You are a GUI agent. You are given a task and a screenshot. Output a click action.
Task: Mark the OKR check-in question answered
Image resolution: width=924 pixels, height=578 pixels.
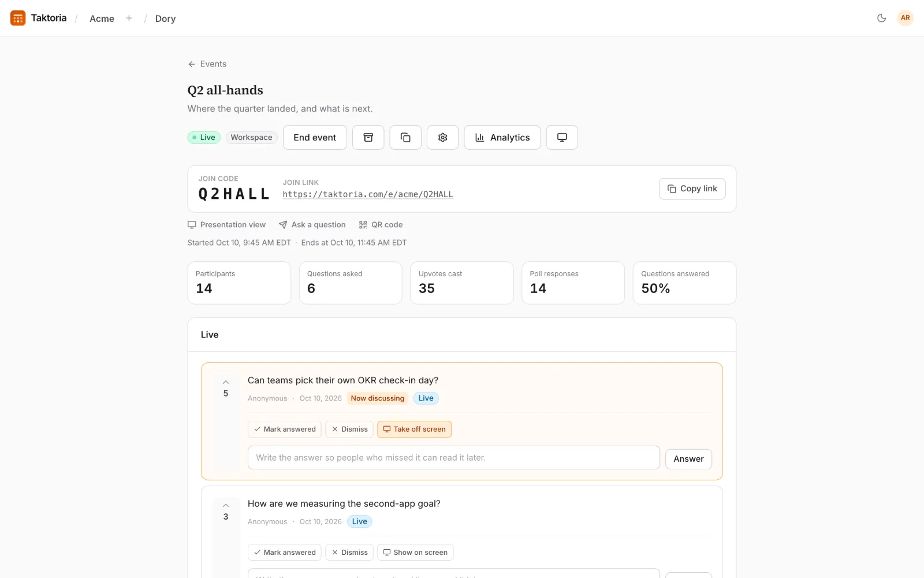pyautogui.click(x=285, y=429)
